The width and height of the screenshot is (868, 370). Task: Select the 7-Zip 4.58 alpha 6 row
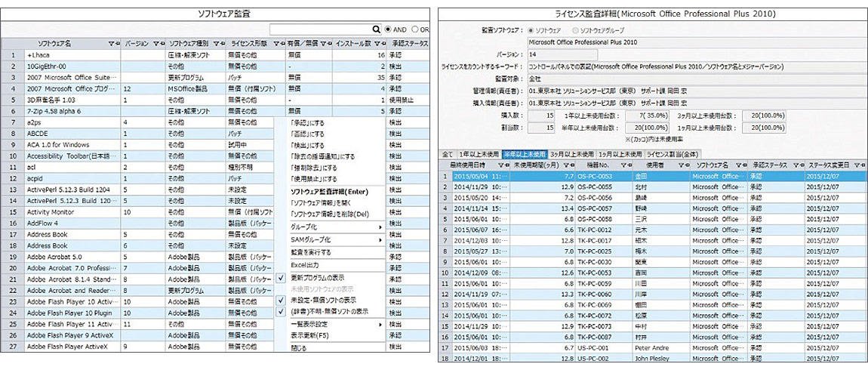(215, 111)
